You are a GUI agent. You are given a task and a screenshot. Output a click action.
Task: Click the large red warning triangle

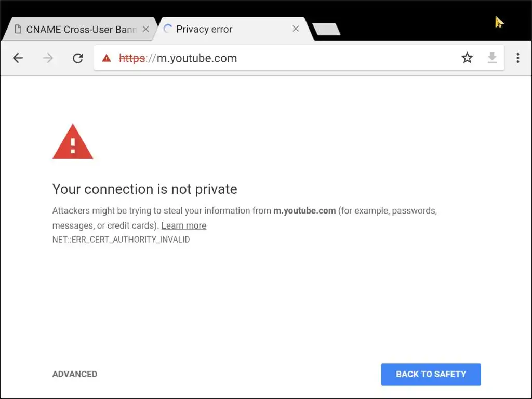(73, 142)
